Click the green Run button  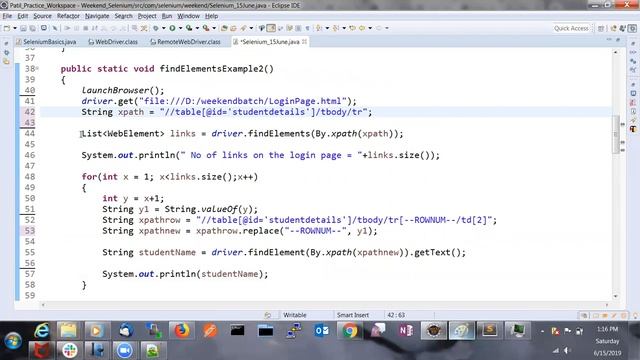(x=172, y=28)
